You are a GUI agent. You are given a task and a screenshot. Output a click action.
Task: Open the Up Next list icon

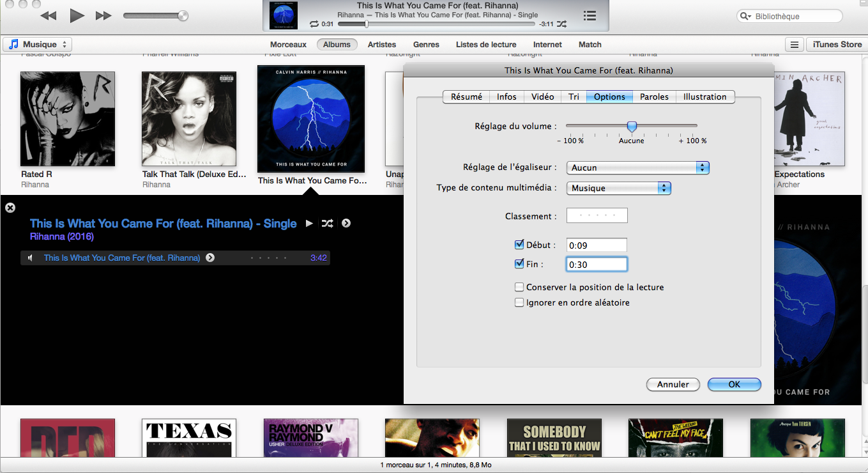click(x=590, y=15)
